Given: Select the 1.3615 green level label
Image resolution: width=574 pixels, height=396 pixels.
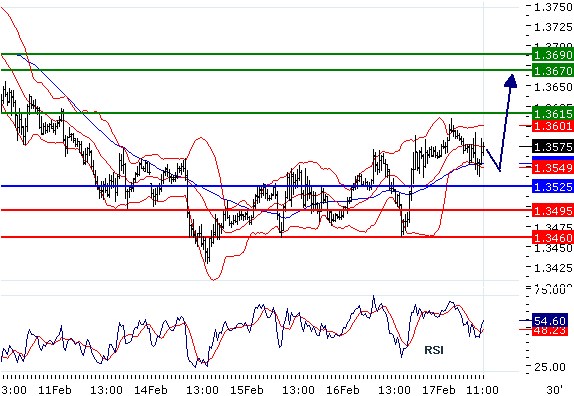Looking at the screenshot, I should pos(553,113).
